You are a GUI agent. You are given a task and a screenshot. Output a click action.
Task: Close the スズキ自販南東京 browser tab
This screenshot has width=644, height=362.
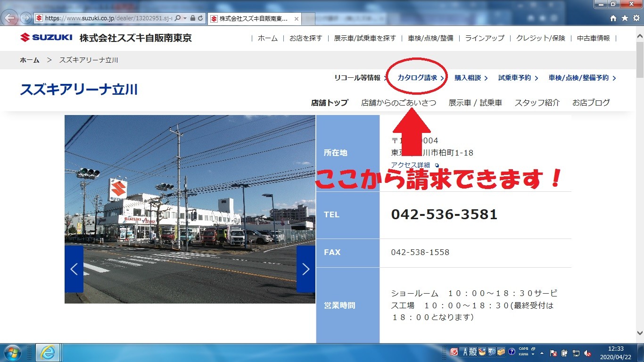pyautogui.click(x=297, y=19)
